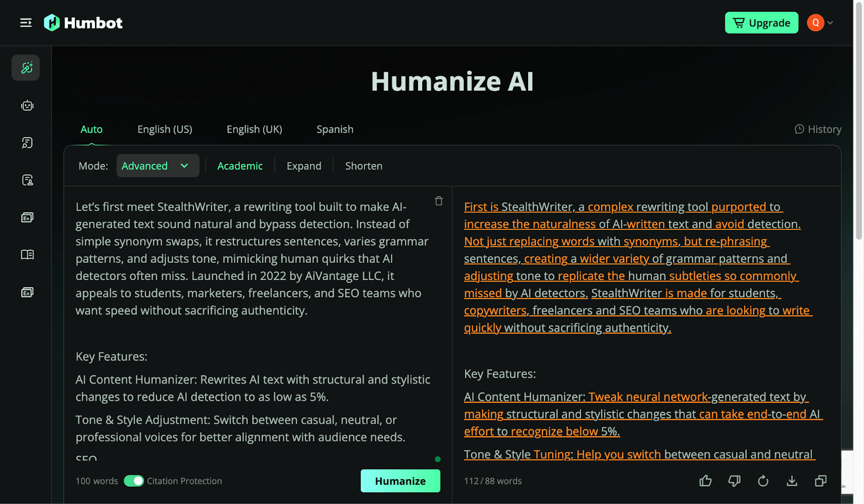
Task: Click the Humanize button
Action: coord(400,481)
